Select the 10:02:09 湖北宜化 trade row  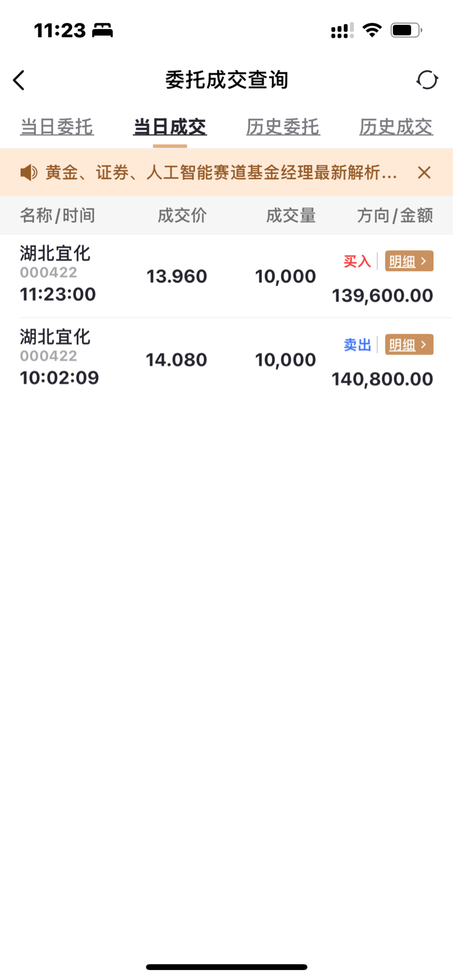coord(177,360)
